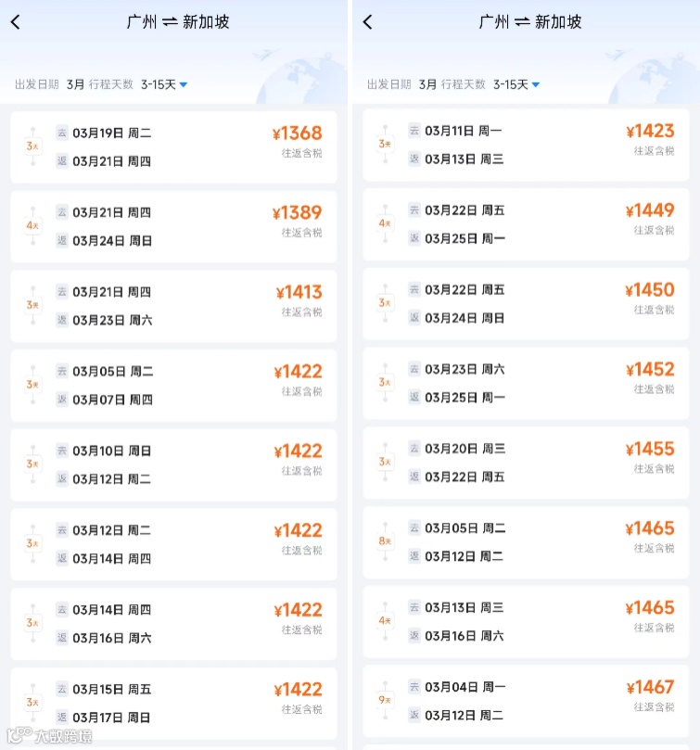The image size is (700, 750).
Task: Choose the 03月05日 to 03月07日 ¥1422 trip
Action: 173,386
